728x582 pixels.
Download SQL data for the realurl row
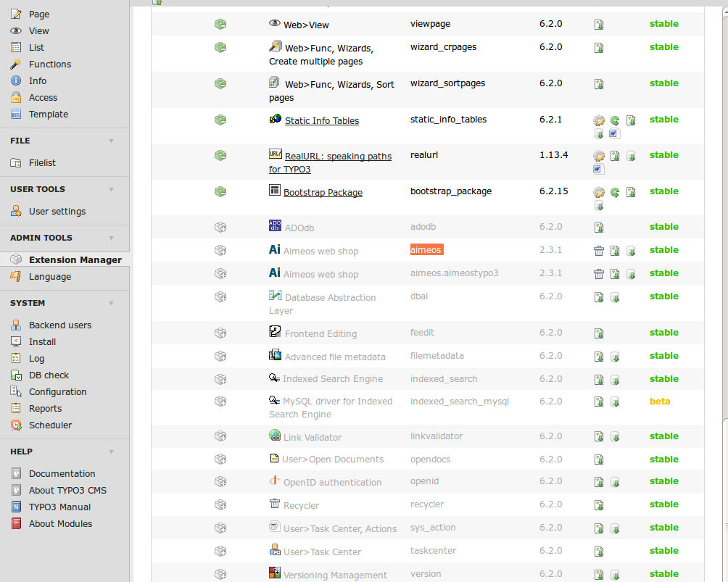point(631,156)
